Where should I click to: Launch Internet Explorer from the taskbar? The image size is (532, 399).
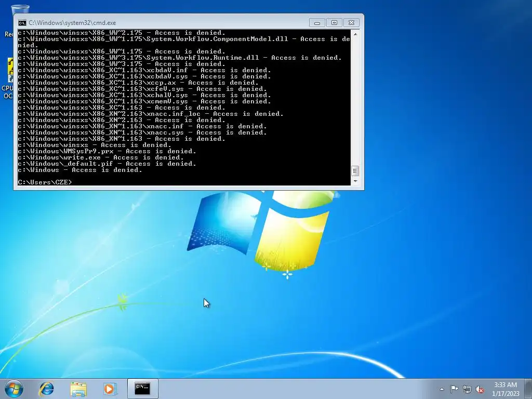[46, 389]
